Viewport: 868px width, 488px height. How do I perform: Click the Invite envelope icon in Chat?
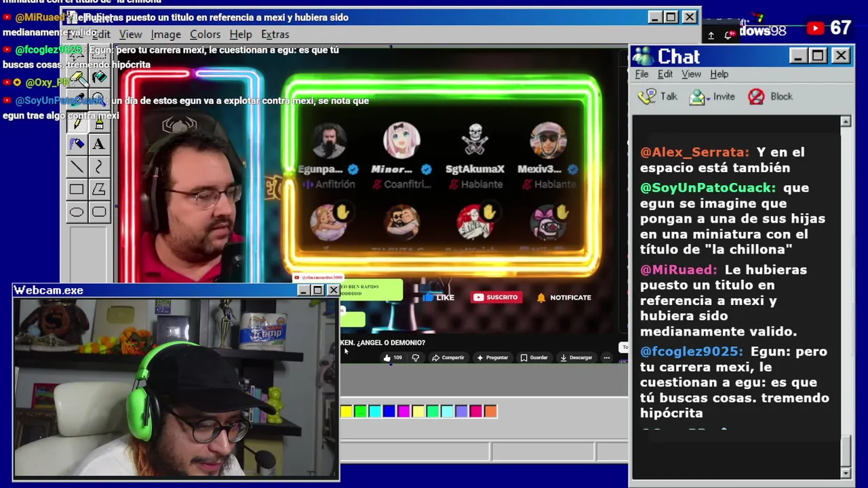[x=697, y=97]
